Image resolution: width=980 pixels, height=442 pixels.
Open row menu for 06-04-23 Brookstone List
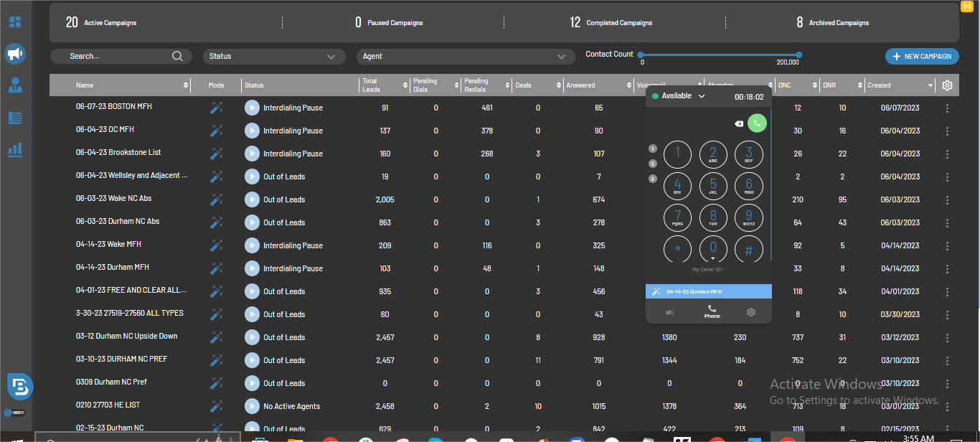click(948, 154)
